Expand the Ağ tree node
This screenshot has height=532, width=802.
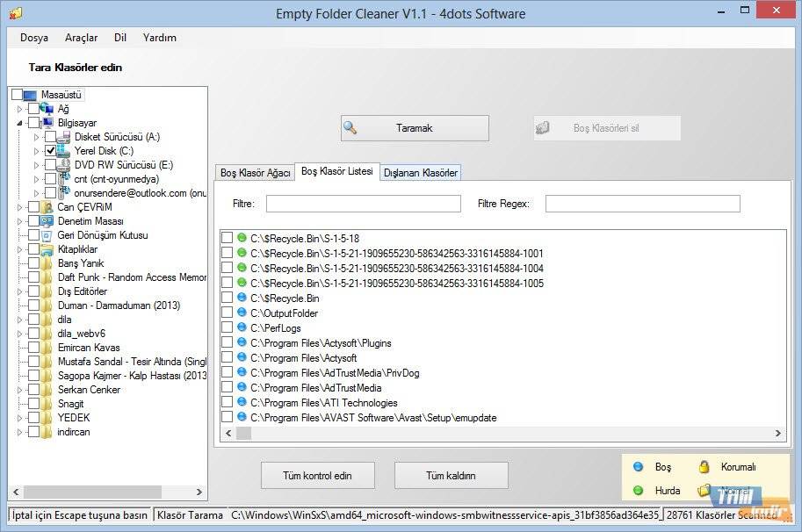tap(19, 109)
